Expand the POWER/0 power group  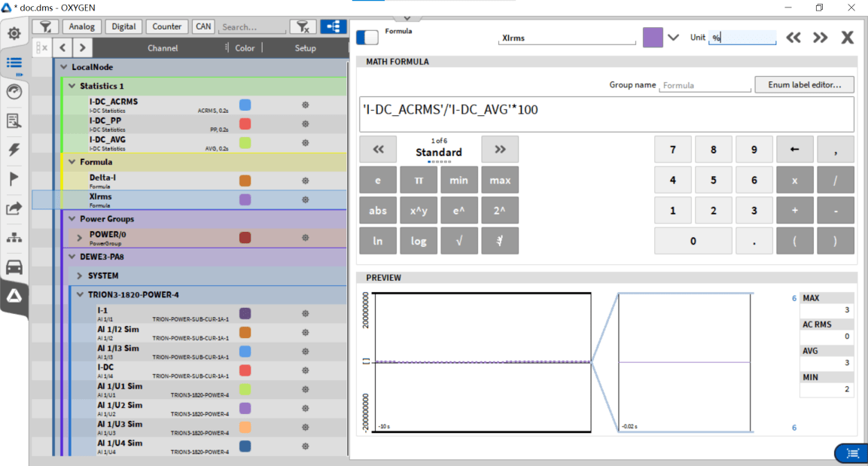(79, 238)
